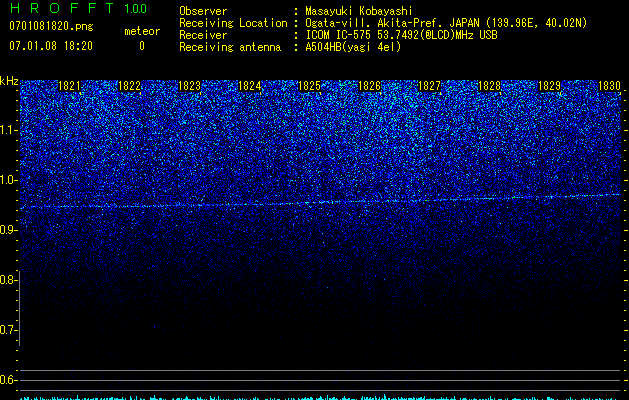Click the 1822 time marker
This screenshot has width=629, height=400.
point(130,86)
